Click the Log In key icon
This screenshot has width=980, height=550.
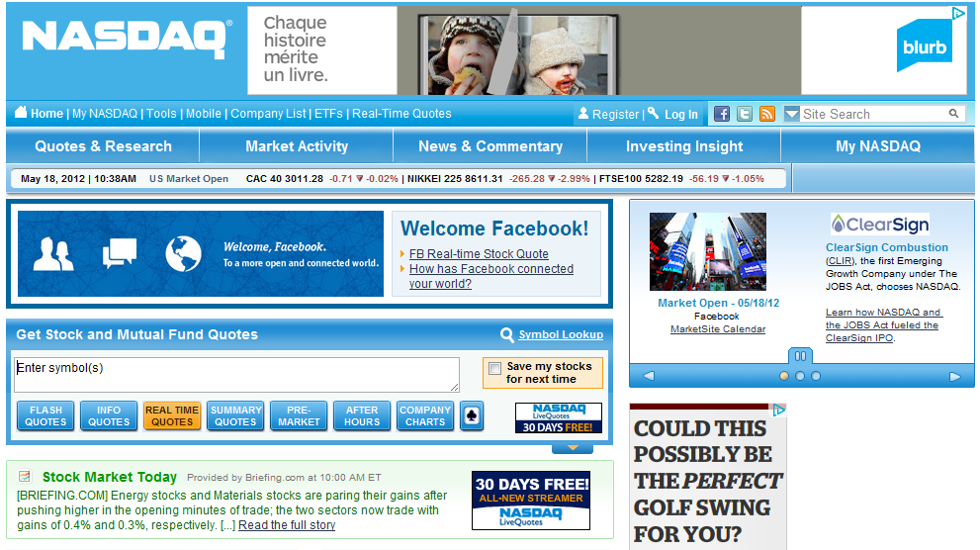pos(653,113)
